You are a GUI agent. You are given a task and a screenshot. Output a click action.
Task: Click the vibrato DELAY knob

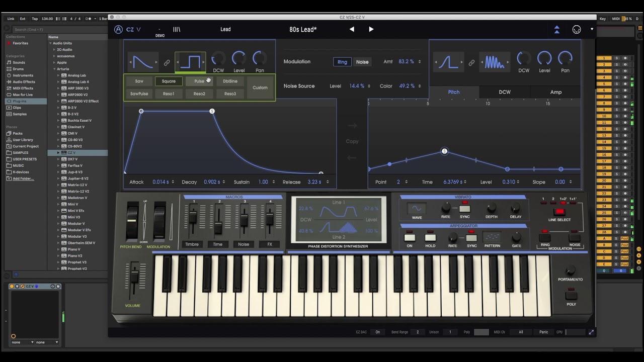pyautogui.click(x=515, y=208)
